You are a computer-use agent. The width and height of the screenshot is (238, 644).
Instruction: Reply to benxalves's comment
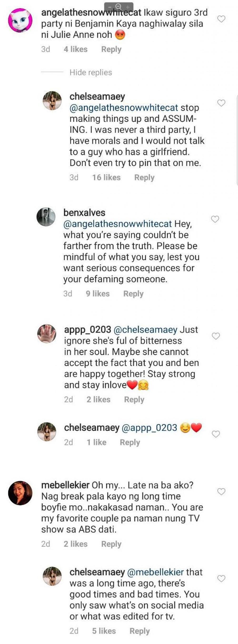[133, 294]
